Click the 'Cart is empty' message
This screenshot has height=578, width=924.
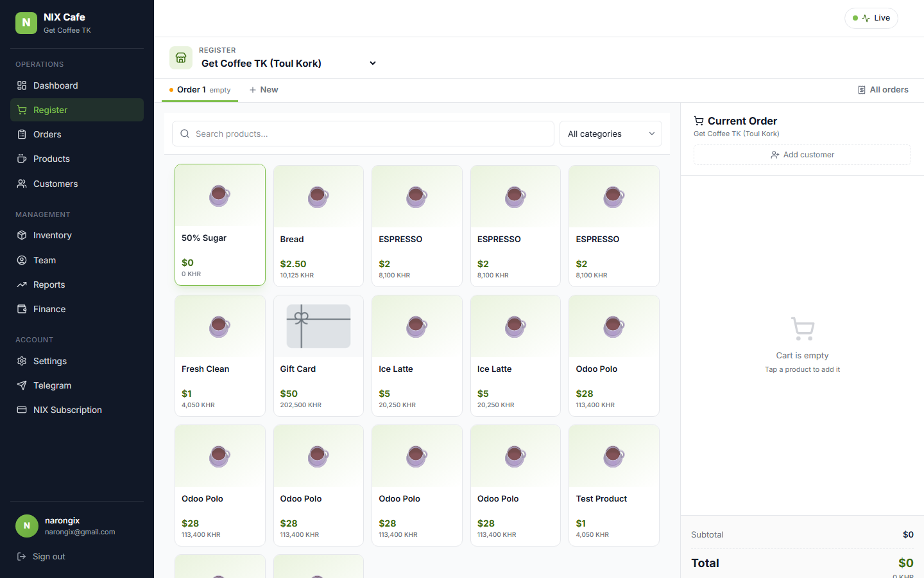[x=802, y=355]
